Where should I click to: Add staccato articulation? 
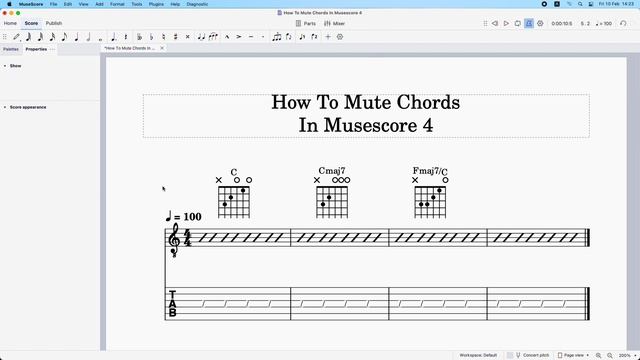[263, 37]
